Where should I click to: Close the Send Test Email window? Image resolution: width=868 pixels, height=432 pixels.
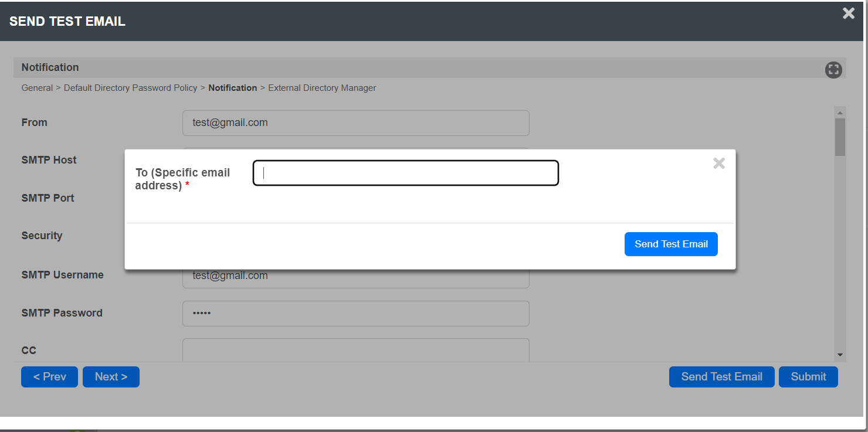848,13
